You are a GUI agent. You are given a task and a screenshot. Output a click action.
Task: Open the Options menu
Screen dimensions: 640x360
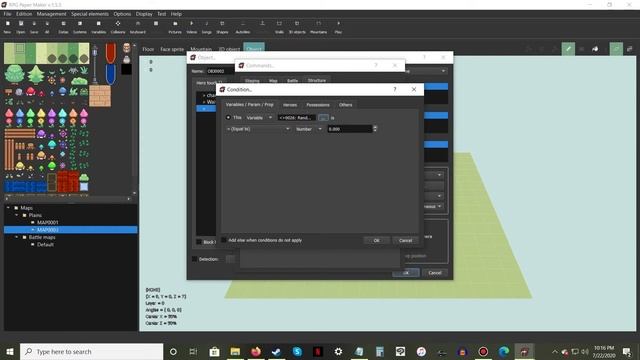point(122,14)
